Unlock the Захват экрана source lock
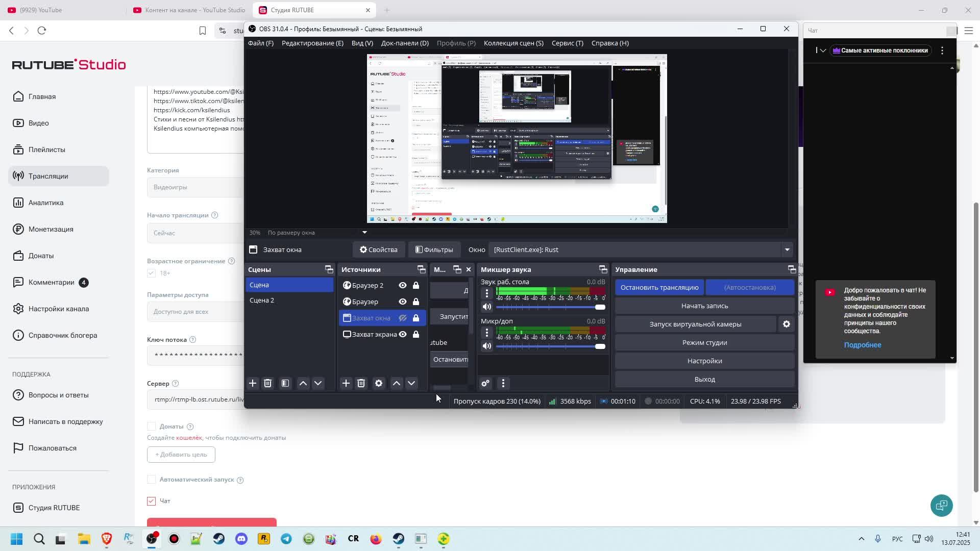Viewport: 980px width, 551px height. coord(416,334)
